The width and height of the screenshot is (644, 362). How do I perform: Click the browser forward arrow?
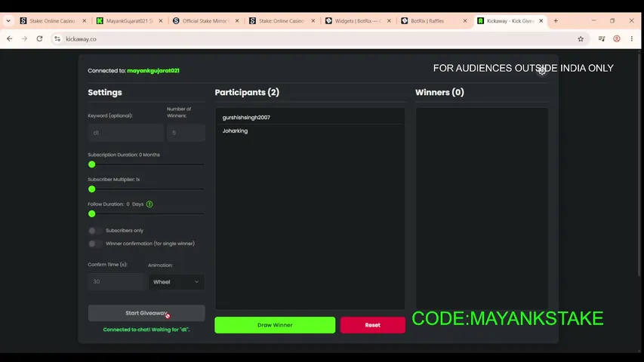pyautogui.click(x=25, y=38)
